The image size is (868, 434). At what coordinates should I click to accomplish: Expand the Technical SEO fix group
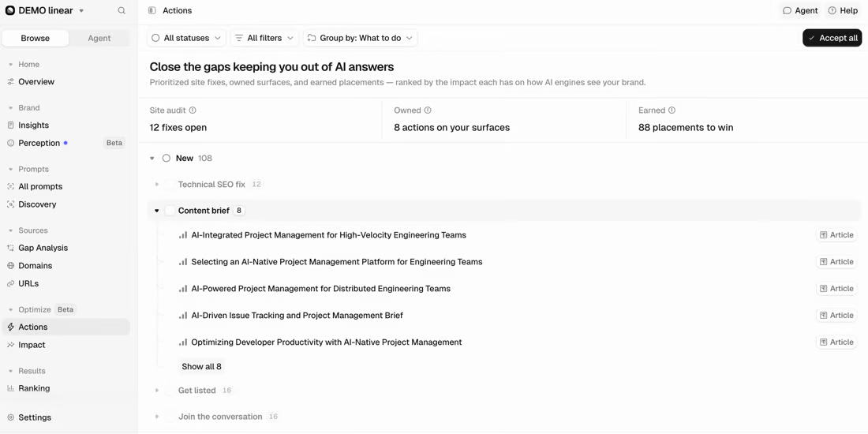[x=157, y=185]
